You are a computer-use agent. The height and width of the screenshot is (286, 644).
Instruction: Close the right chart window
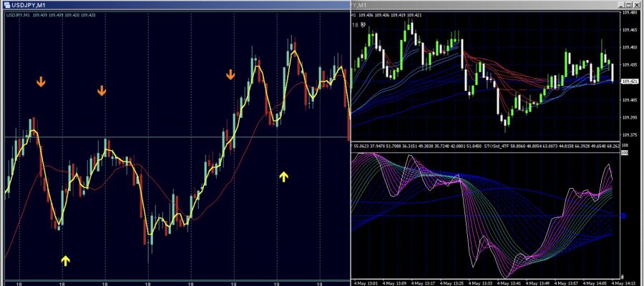point(637,4)
